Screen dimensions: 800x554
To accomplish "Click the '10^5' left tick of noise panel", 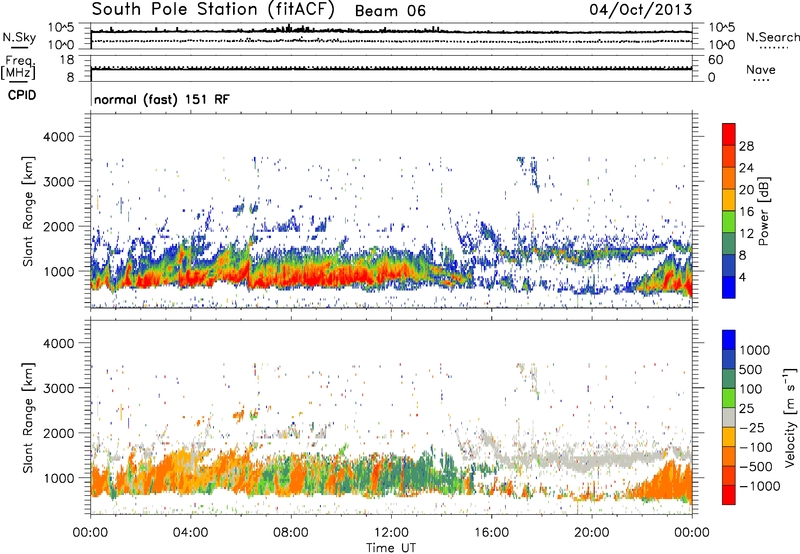I will point(61,27).
